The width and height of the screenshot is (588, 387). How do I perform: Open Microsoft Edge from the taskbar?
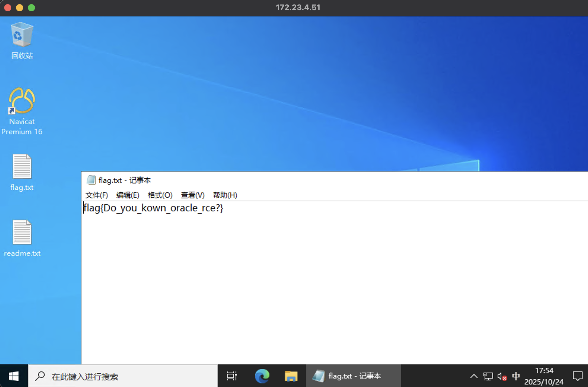click(x=262, y=376)
